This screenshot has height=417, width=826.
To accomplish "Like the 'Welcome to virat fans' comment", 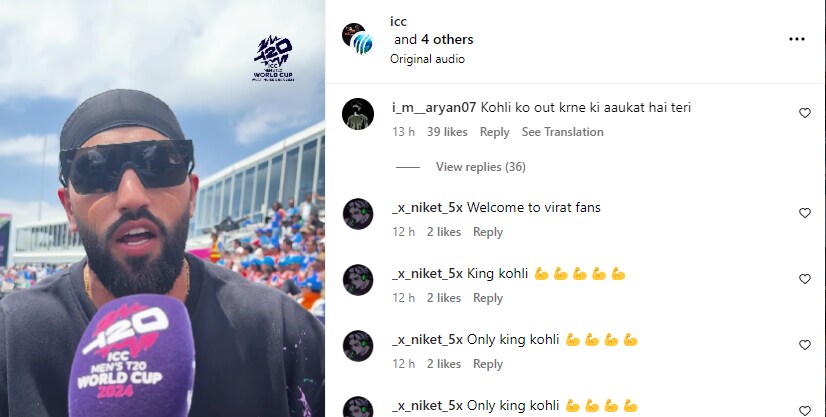I will (x=804, y=213).
